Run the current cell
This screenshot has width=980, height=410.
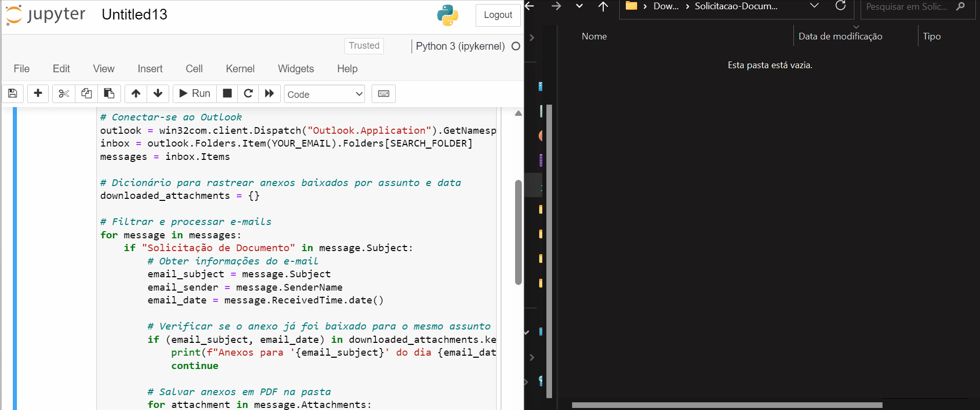195,93
